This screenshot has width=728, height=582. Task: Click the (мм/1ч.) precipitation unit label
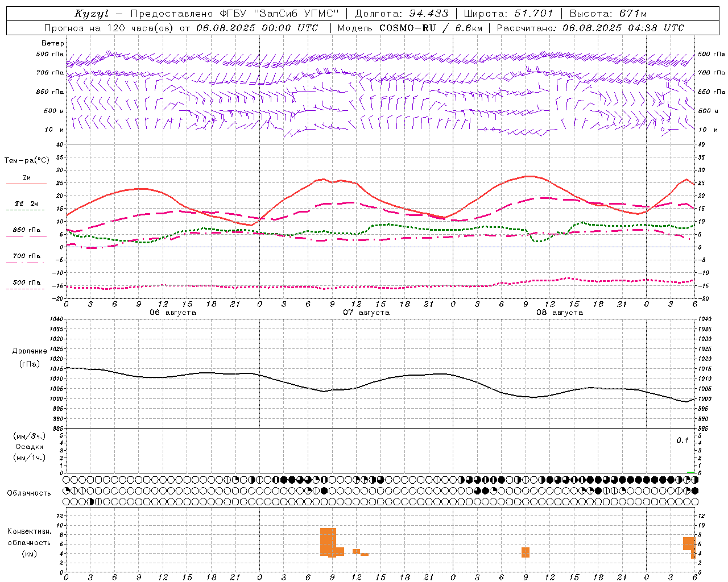pyautogui.click(x=30, y=458)
